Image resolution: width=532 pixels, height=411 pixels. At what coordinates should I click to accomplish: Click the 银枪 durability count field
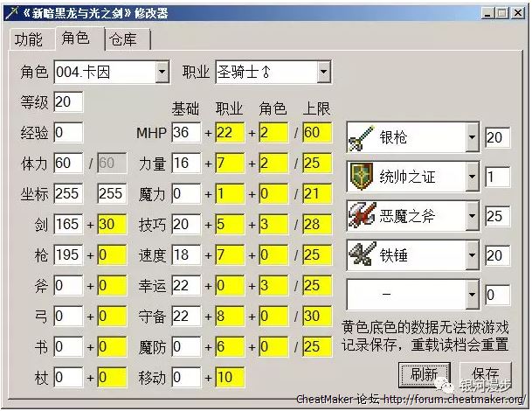(497, 138)
